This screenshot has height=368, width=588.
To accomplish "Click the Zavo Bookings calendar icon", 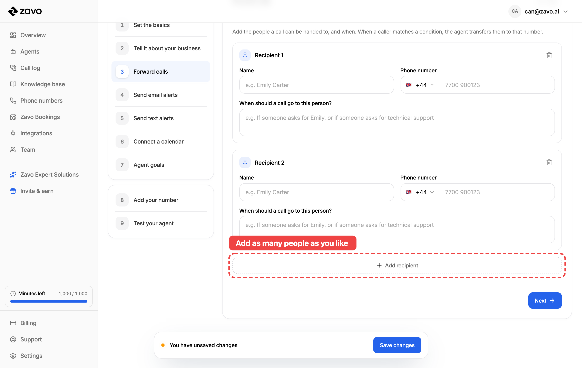I will pos(13,117).
